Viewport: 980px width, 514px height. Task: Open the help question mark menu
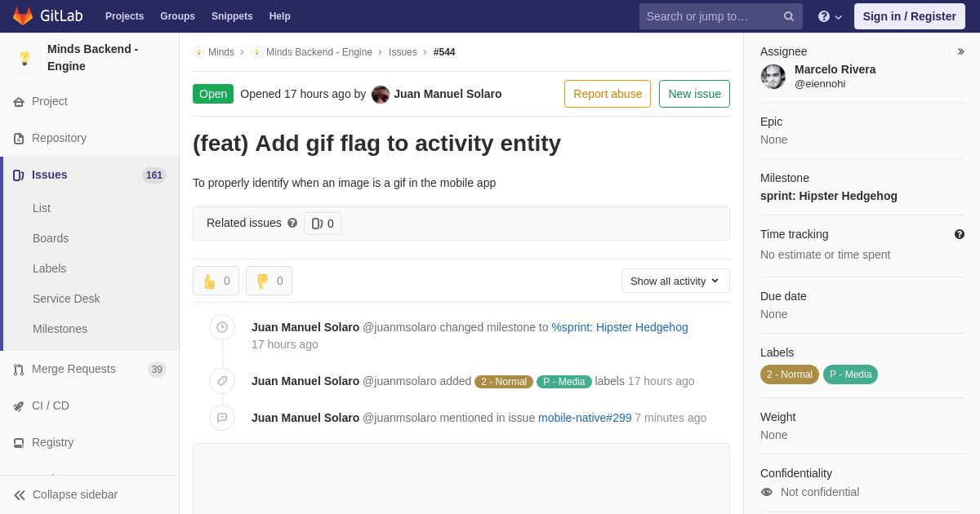[x=830, y=16]
